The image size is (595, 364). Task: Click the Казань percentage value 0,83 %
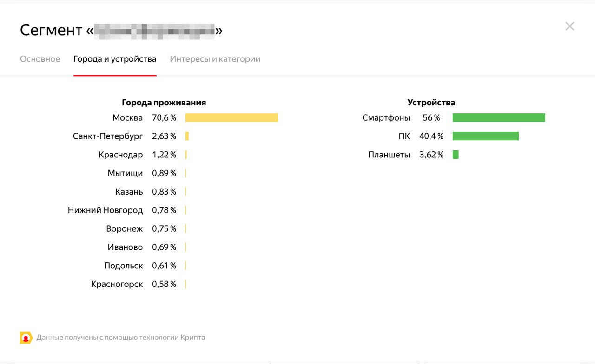point(164,192)
